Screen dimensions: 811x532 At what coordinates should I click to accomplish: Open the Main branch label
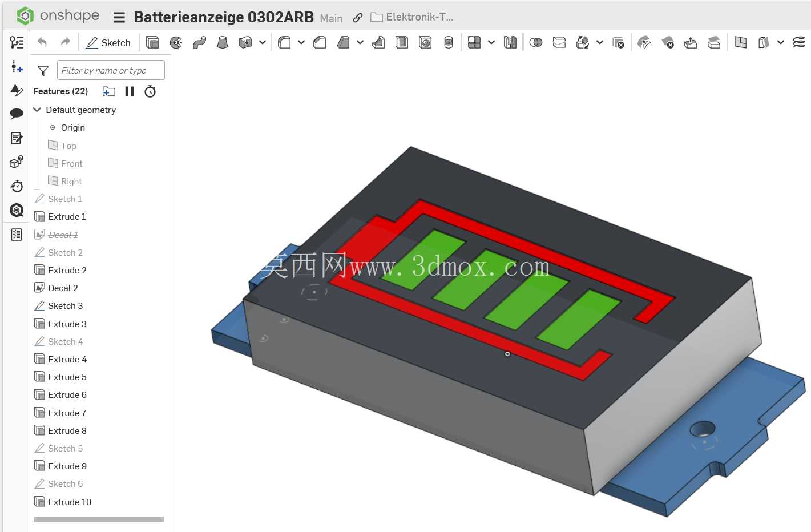331,18
